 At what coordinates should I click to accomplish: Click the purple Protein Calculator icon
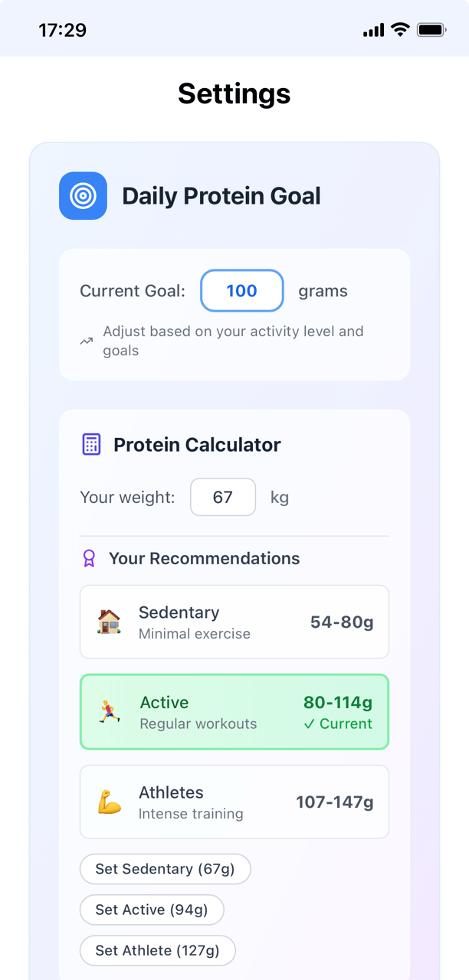[x=90, y=444]
